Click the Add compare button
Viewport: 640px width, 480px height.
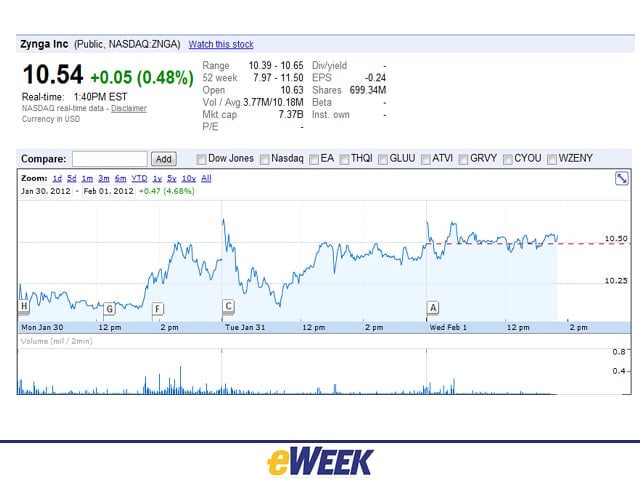pyautogui.click(x=164, y=159)
